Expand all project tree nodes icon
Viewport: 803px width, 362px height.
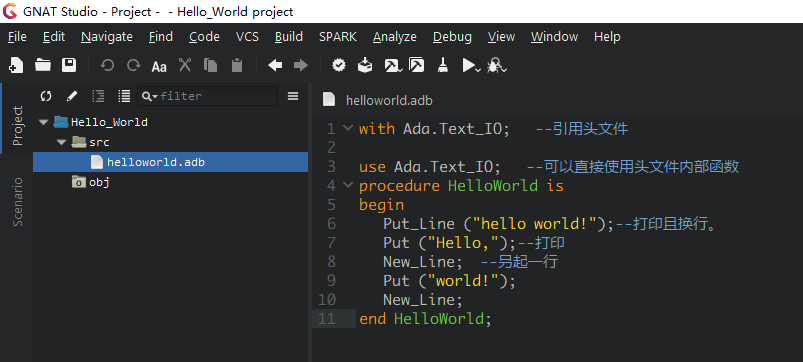[124, 96]
